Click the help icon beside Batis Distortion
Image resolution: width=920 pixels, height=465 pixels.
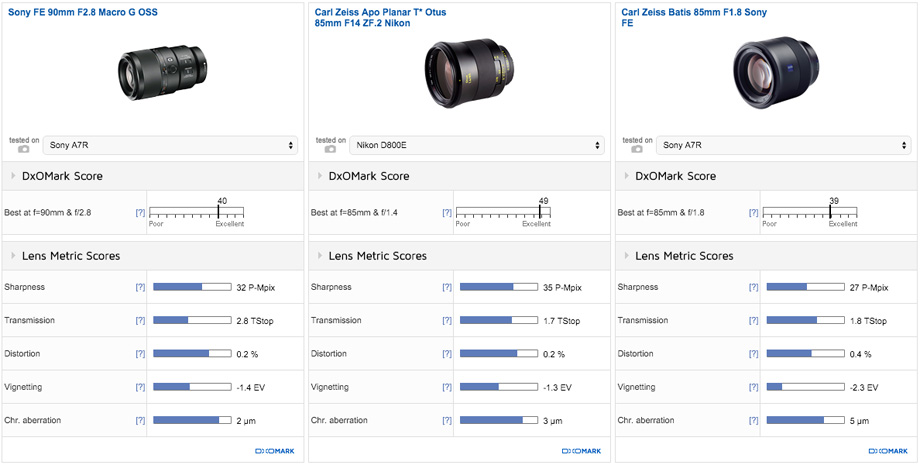click(754, 354)
